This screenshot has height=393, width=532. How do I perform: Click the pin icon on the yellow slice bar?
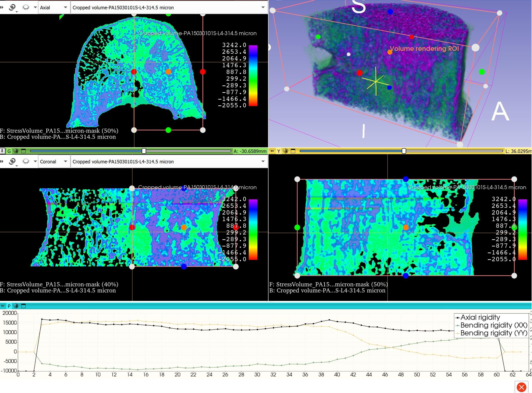click(272, 151)
